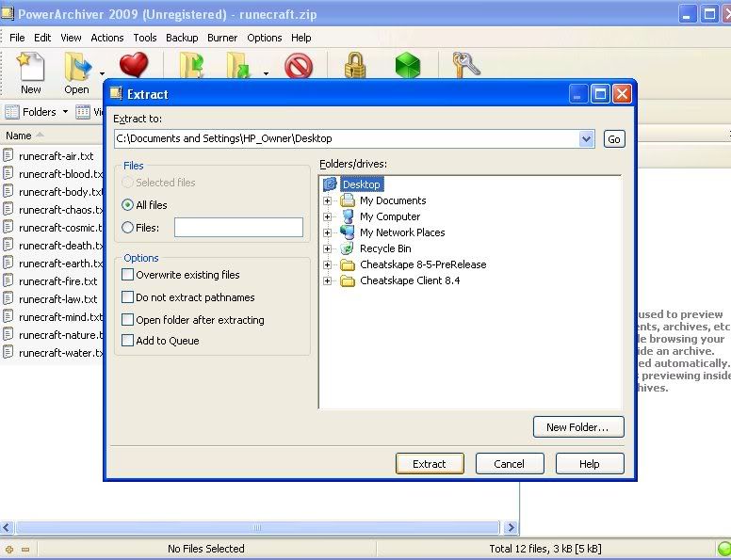Click the keys icon in toolbar
Image resolution: width=731 pixels, height=560 pixels.
tap(465, 66)
